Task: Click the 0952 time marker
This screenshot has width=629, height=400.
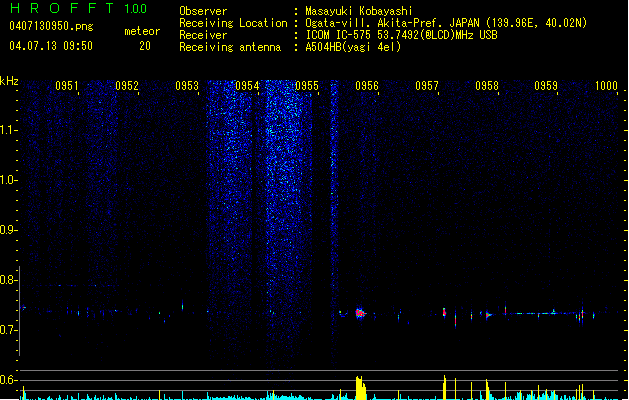Action: (x=127, y=86)
